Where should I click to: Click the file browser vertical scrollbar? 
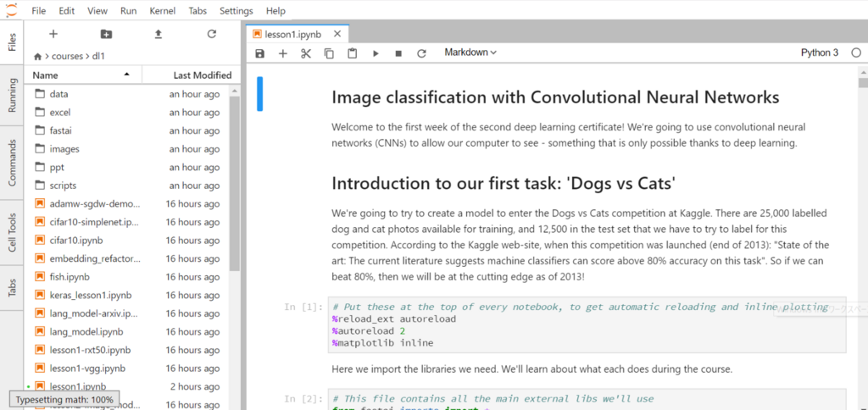(x=234, y=183)
